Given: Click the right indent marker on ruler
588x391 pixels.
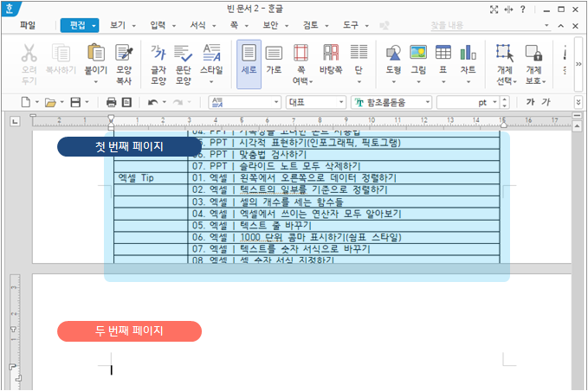Looking at the screenshot, I should click(503, 124).
